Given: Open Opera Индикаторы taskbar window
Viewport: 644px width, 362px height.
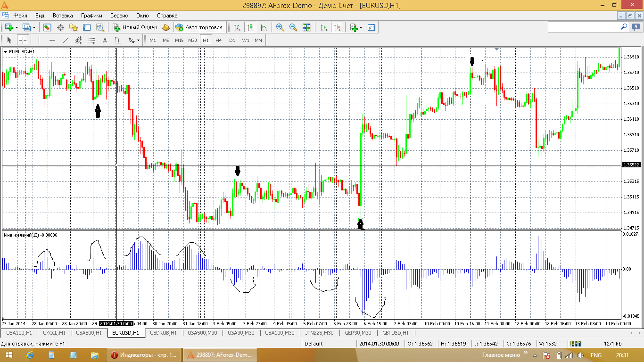Looking at the screenshot, I should click(144, 355).
